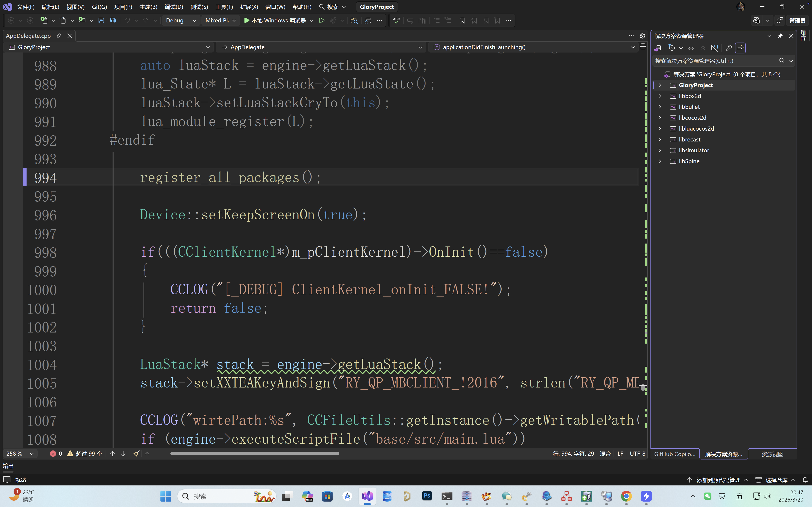Open the 生成(B) menu
The image size is (812, 507).
148,7
